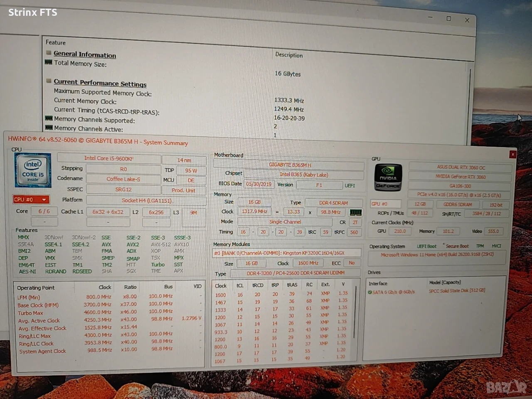Select Memory Channels Supported row
The image size is (532, 399).
[x=94, y=120]
